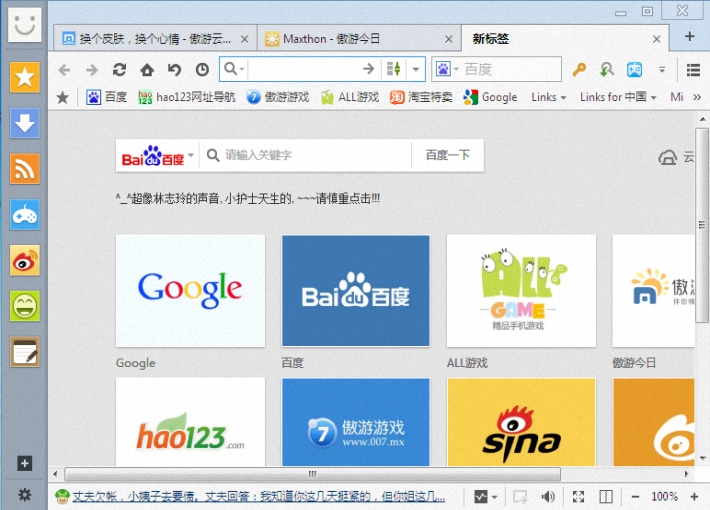Open the 百度 bookmark
Image resolution: width=710 pixels, height=510 pixels.
coord(107,97)
